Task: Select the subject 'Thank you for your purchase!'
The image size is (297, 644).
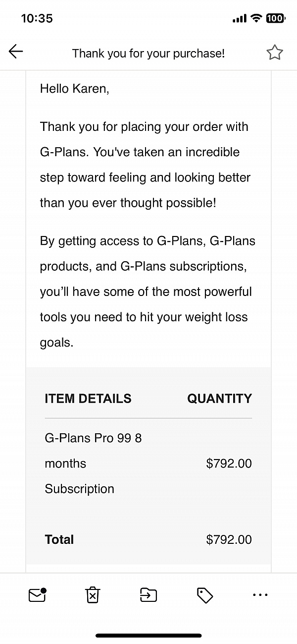Action: [x=148, y=53]
